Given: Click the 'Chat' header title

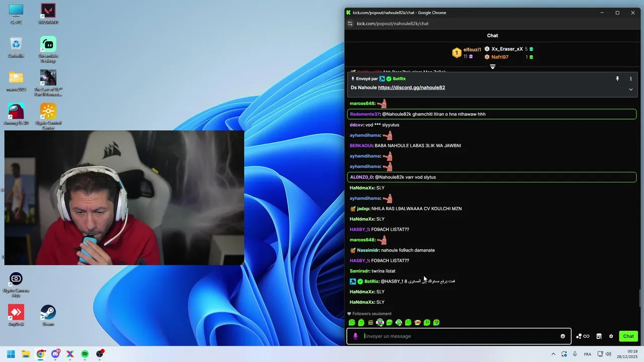Looking at the screenshot, I should (x=493, y=36).
